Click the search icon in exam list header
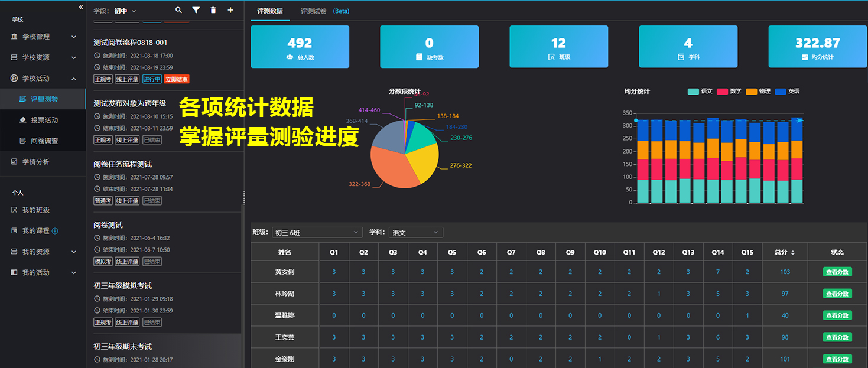Screen dimensions: 868x368 coord(179,11)
